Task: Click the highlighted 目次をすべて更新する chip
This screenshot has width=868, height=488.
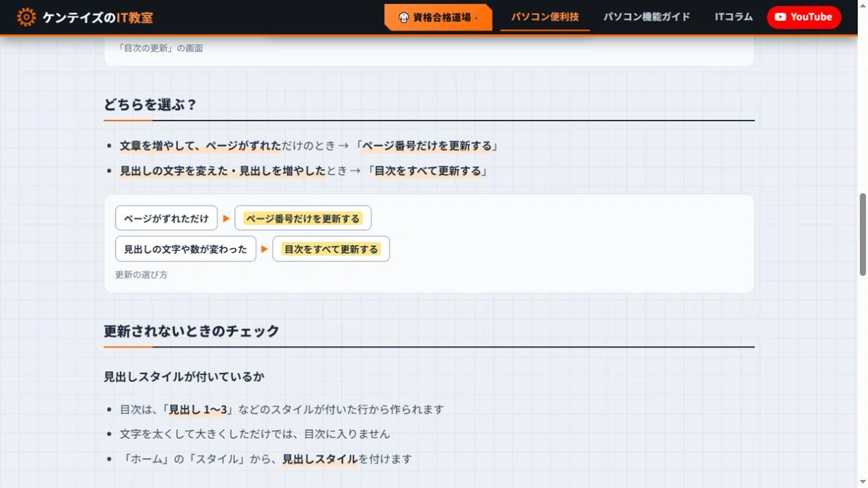Action: point(331,249)
